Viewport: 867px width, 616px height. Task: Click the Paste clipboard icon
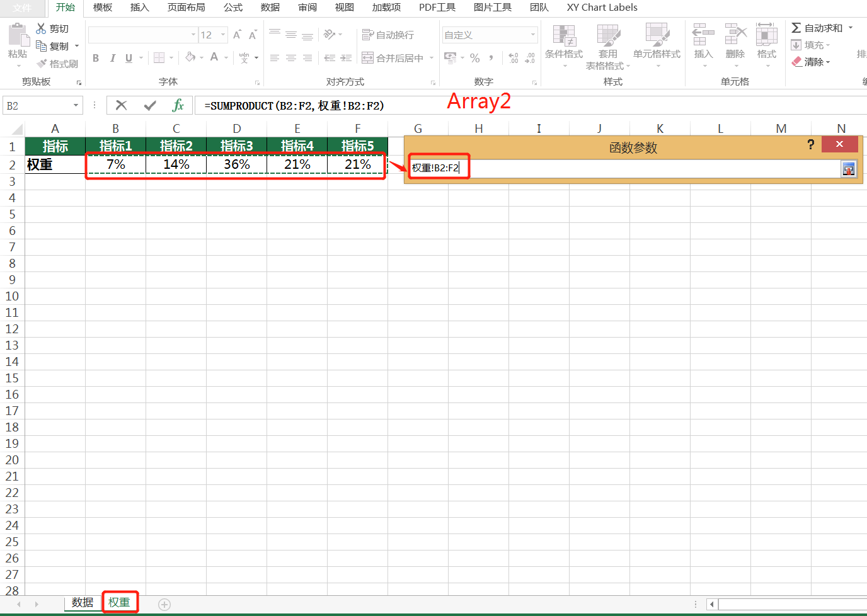point(18,34)
